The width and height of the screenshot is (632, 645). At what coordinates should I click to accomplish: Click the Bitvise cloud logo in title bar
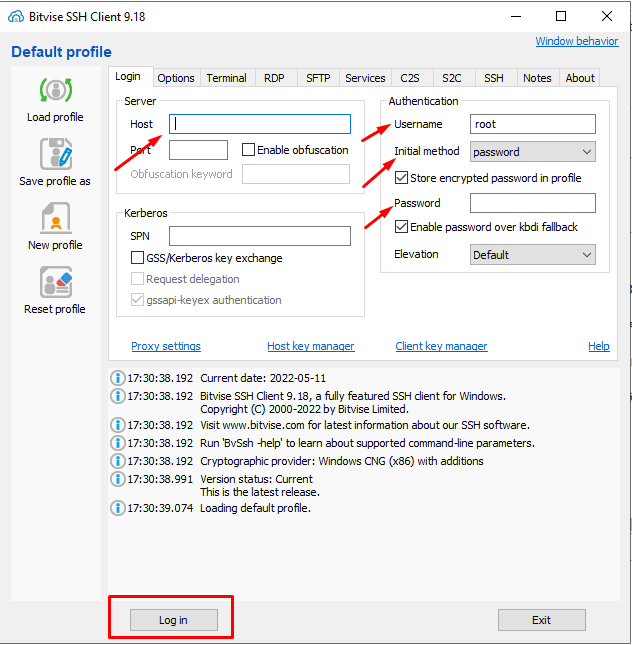(16, 17)
